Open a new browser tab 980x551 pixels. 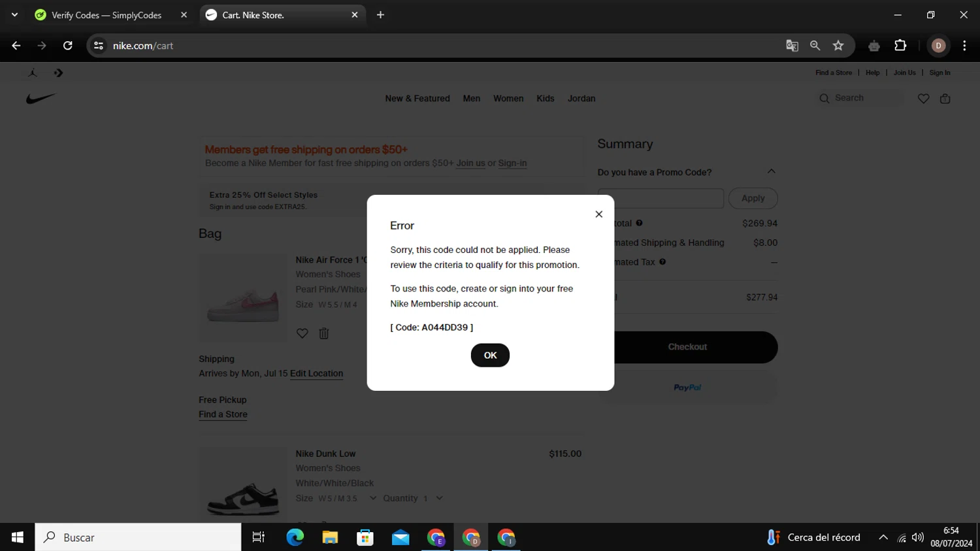tap(380, 15)
